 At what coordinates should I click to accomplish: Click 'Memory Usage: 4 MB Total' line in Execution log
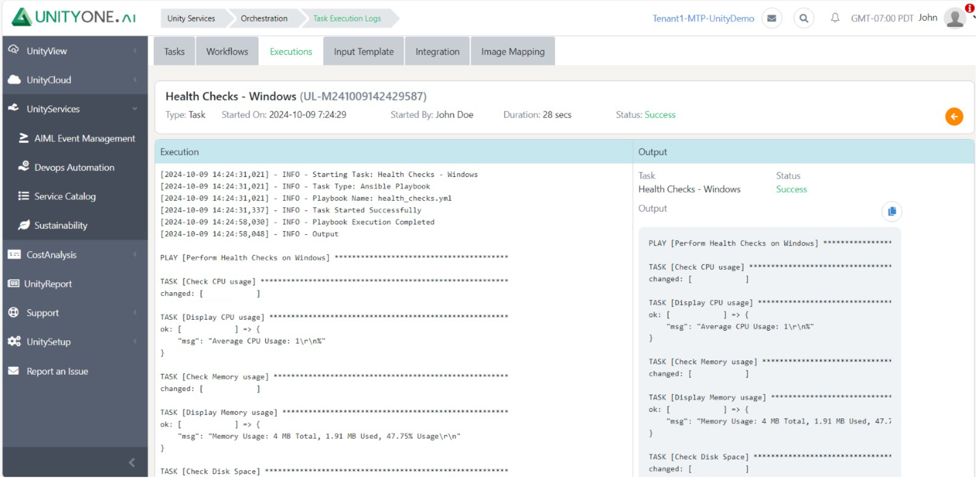coord(319,436)
